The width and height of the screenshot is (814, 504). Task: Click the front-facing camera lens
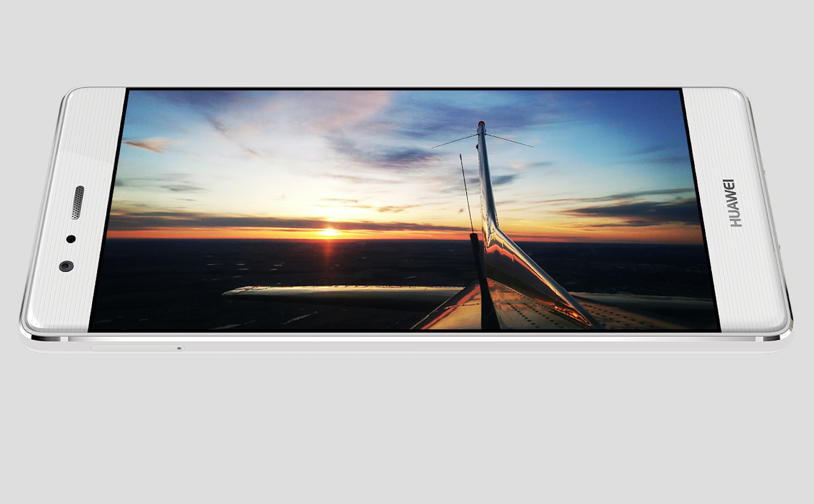point(66,266)
